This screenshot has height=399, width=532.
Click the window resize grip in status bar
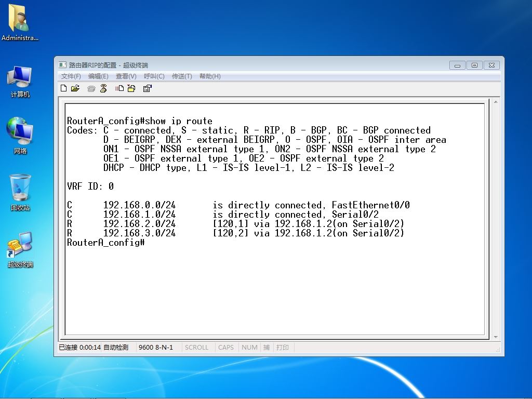pyautogui.click(x=498, y=350)
